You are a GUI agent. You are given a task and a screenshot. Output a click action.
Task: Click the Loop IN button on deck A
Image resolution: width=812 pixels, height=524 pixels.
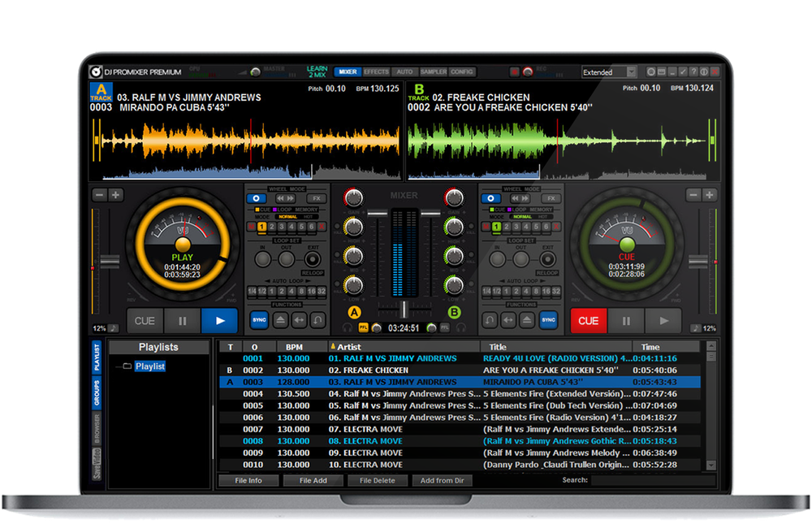click(261, 258)
